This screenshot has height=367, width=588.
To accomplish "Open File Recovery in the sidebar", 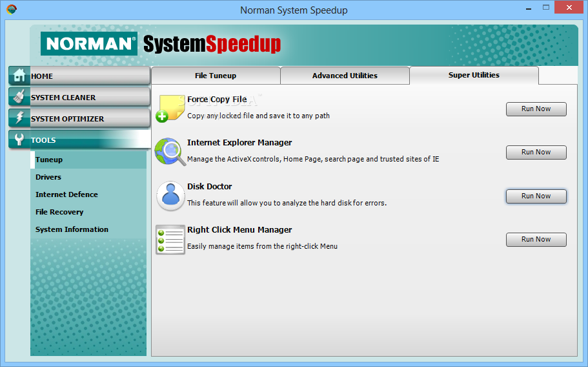I will 88,212.
